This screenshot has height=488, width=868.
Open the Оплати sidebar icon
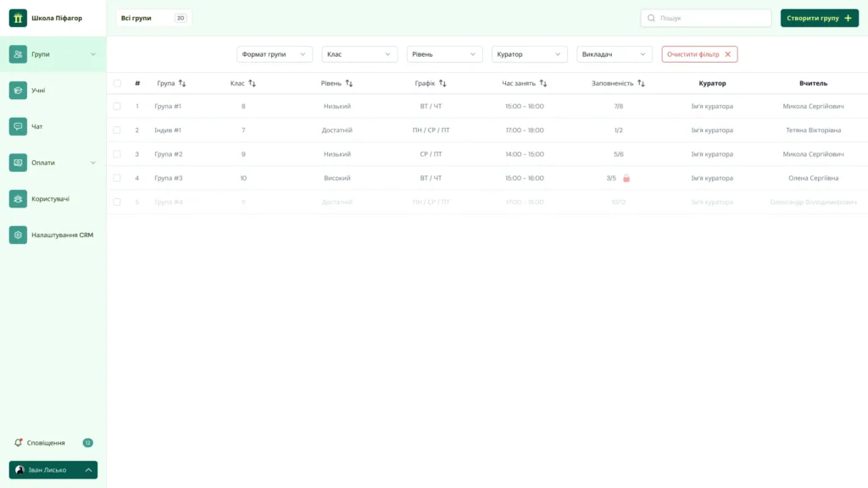[x=18, y=163]
